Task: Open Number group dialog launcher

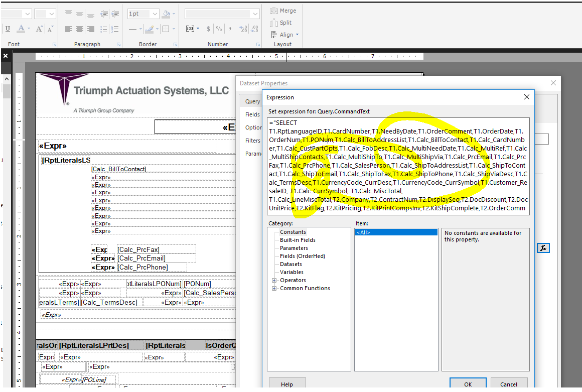Action: pyautogui.click(x=258, y=45)
